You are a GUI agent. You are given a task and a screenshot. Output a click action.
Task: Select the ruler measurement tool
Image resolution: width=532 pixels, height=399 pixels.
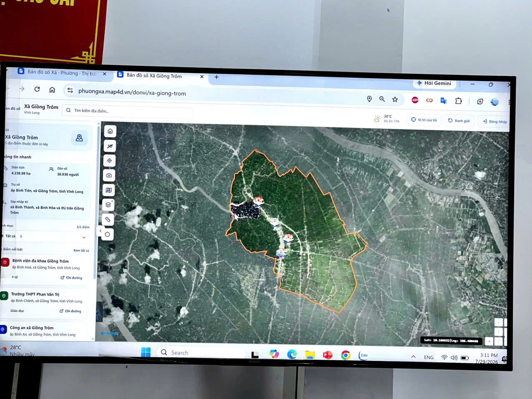(108, 220)
